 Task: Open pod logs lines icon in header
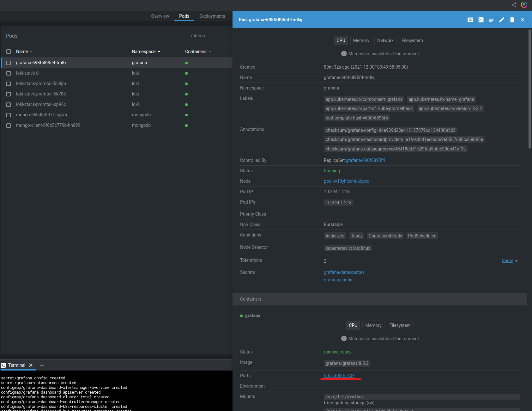pos(491,20)
